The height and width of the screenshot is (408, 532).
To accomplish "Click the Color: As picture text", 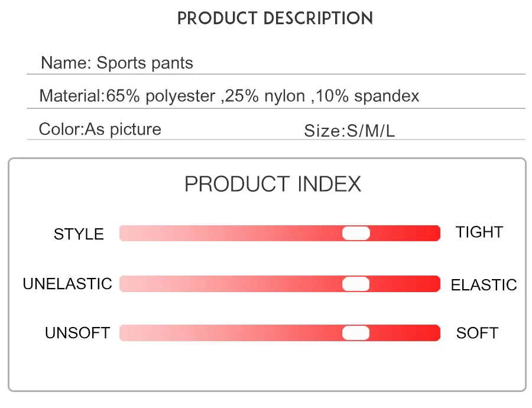I will point(100,129).
